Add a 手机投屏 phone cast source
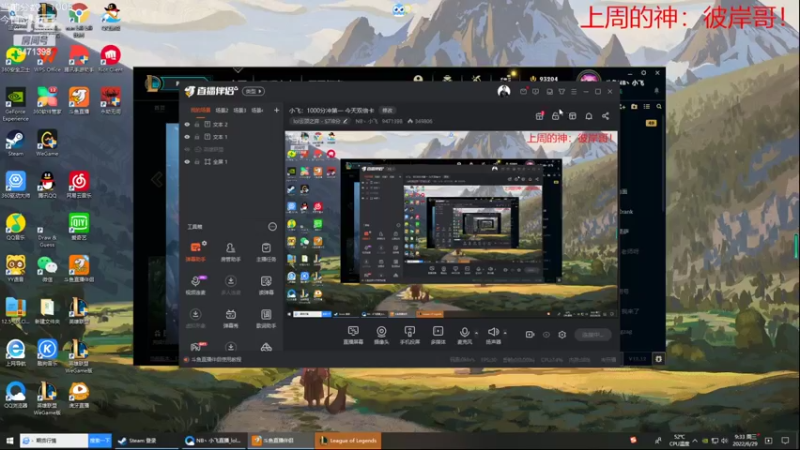Screen dimensions: 800x450 pos(410,335)
